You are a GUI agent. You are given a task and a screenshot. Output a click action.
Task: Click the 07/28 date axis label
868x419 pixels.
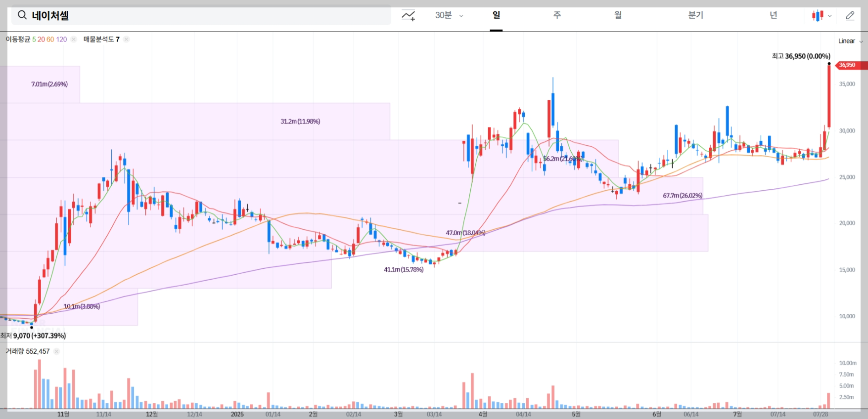[x=821, y=414]
